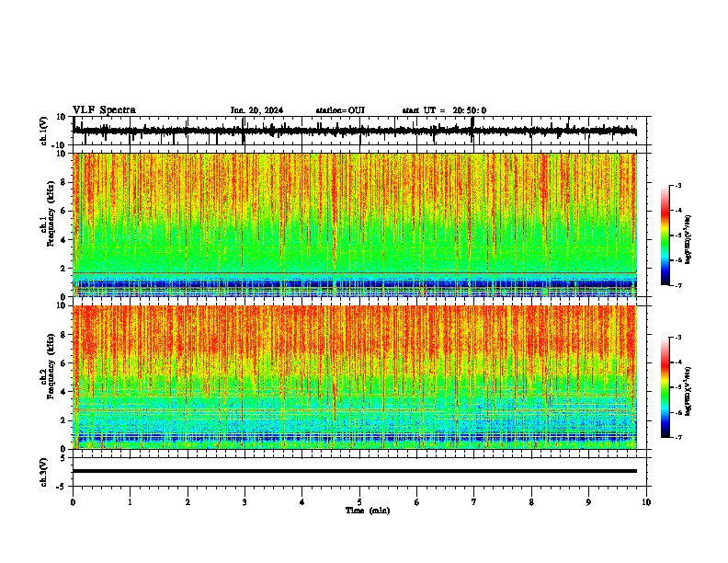The width and height of the screenshot is (728, 563).
Task: Click time-axis tick label "3"
Action: point(245,502)
